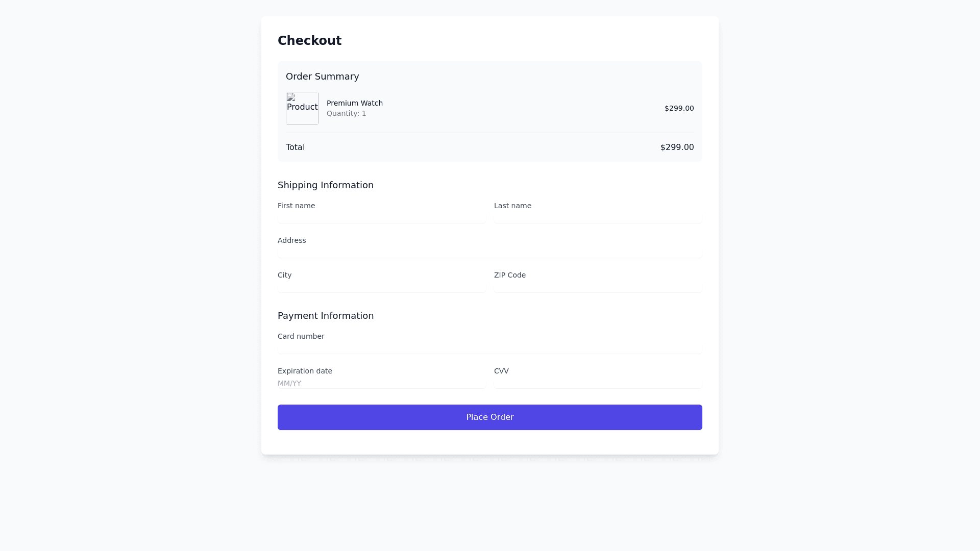
Task: Focus the ZIP Code input box
Action: click(x=598, y=287)
